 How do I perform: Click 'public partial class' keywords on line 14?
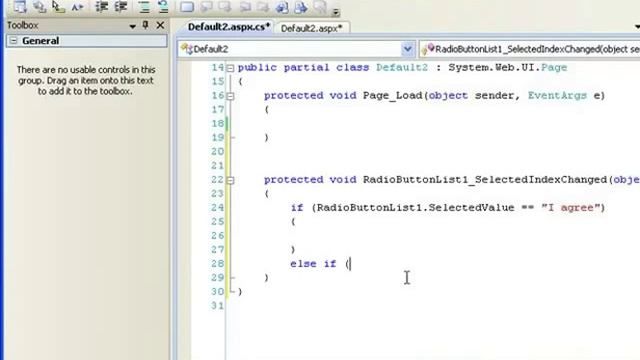pyautogui.click(x=303, y=67)
